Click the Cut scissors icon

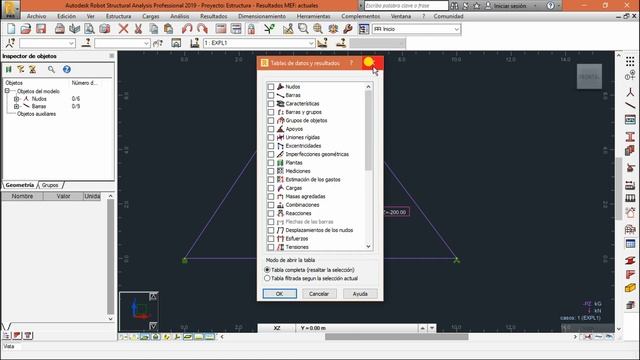tap(138, 29)
